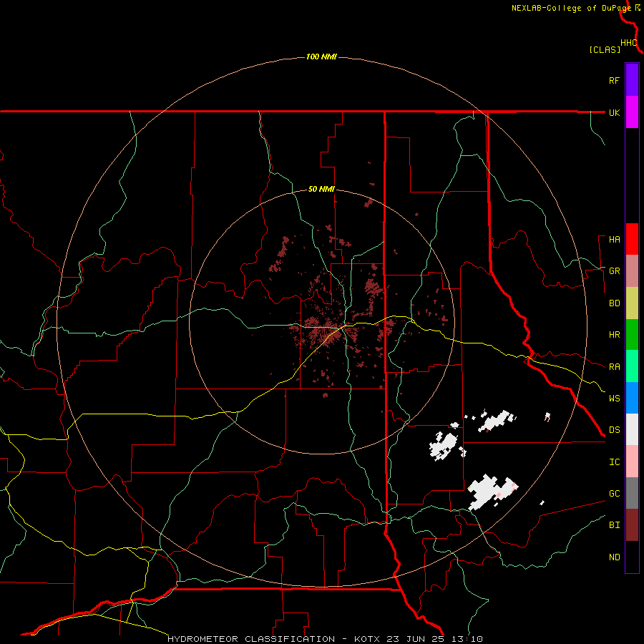The height and width of the screenshot is (644, 644).
Task: Click the GC legend label
Action: 614,494
